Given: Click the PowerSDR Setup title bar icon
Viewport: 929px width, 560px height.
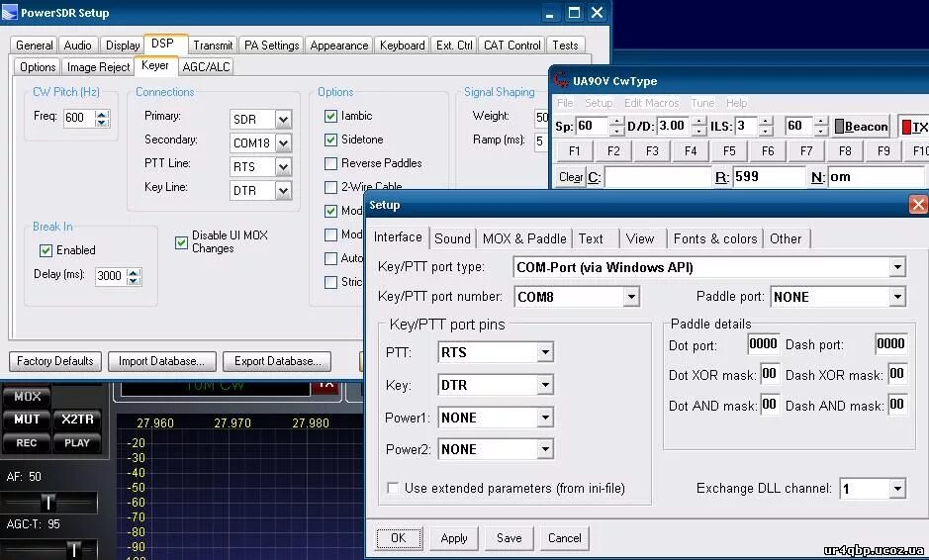Looking at the screenshot, I should point(10,13).
